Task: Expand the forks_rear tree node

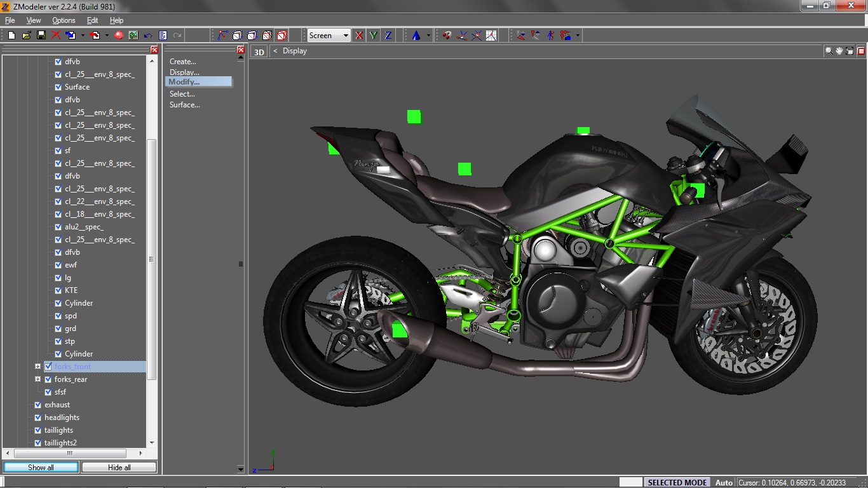Action: coord(38,379)
